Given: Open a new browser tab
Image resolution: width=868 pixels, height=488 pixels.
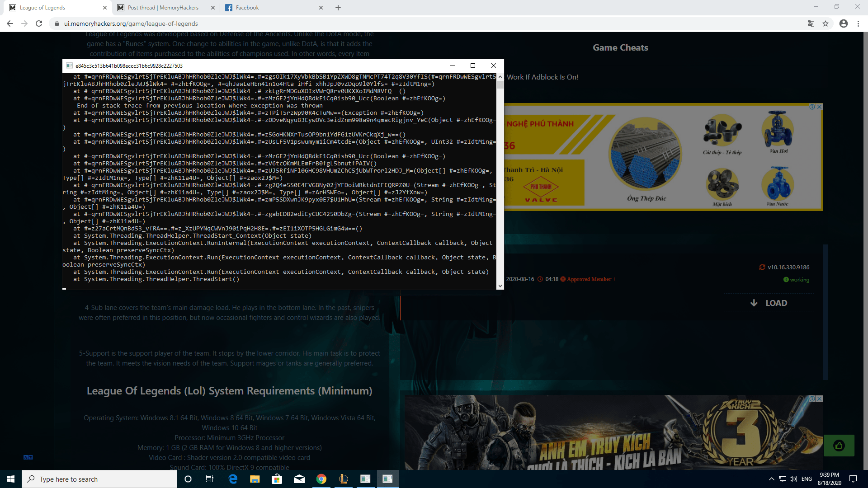Looking at the screenshot, I should coord(338,8).
